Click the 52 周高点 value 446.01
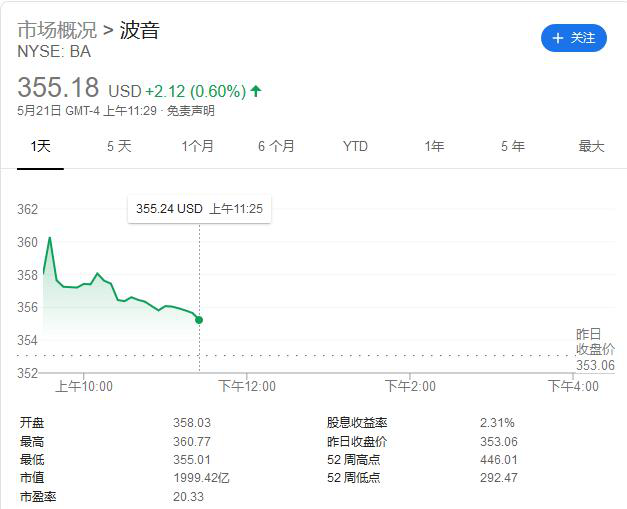627x509 pixels. point(499,459)
